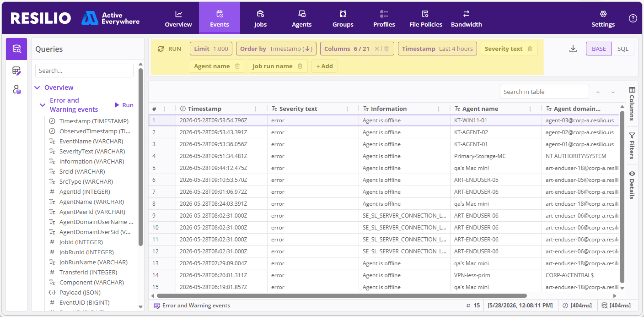Open the Details side panel

pyautogui.click(x=632, y=185)
